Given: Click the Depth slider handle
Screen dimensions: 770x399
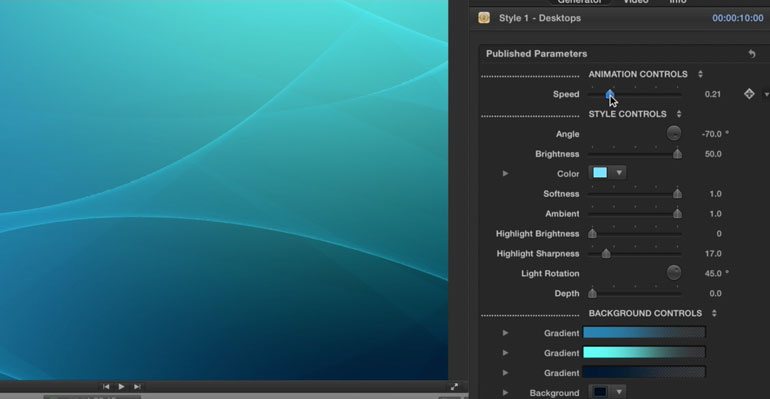Looking at the screenshot, I should [593, 293].
